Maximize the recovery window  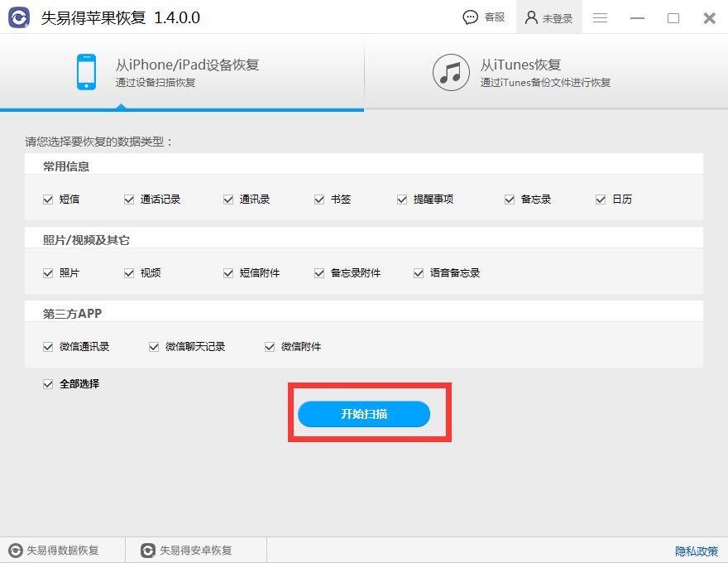click(673, 17)
